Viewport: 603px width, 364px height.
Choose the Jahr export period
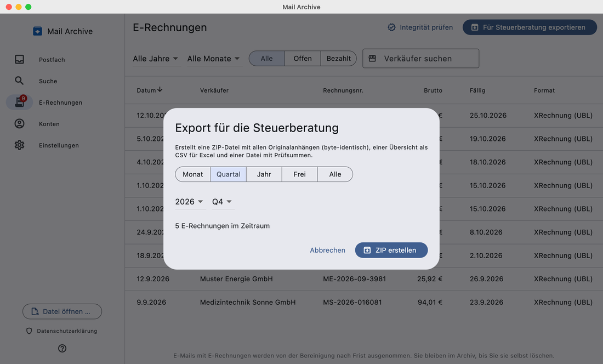(264, 174)
